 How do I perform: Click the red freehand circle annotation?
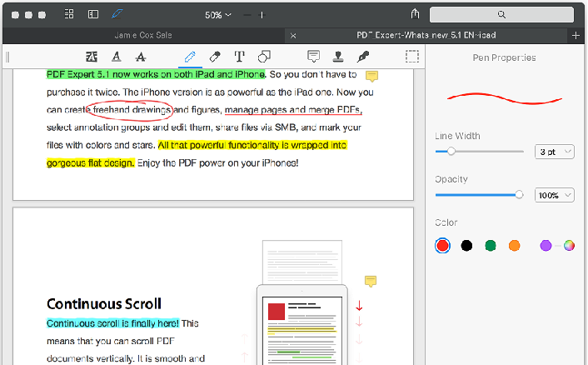(129, 110)
